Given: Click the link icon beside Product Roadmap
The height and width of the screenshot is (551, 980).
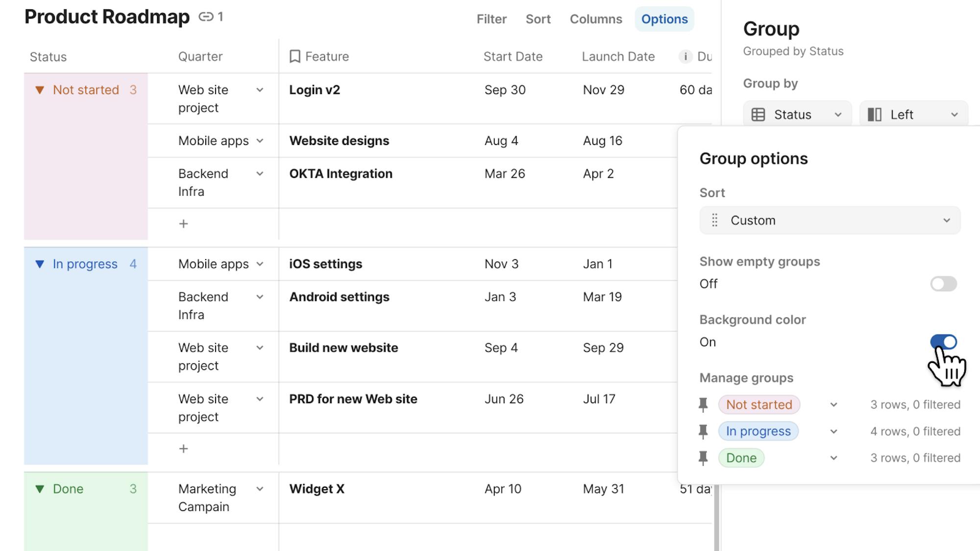Looking at the screenshot, I should (206, 17).
